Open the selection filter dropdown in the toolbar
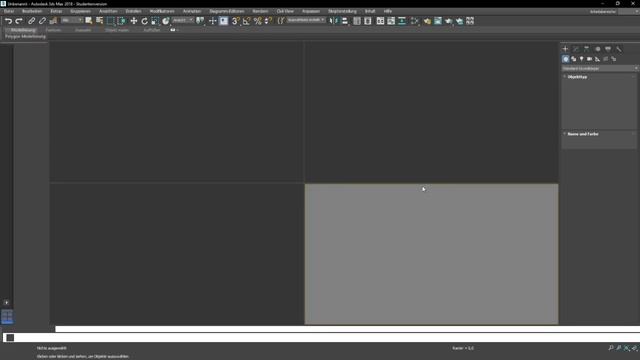 72,20
